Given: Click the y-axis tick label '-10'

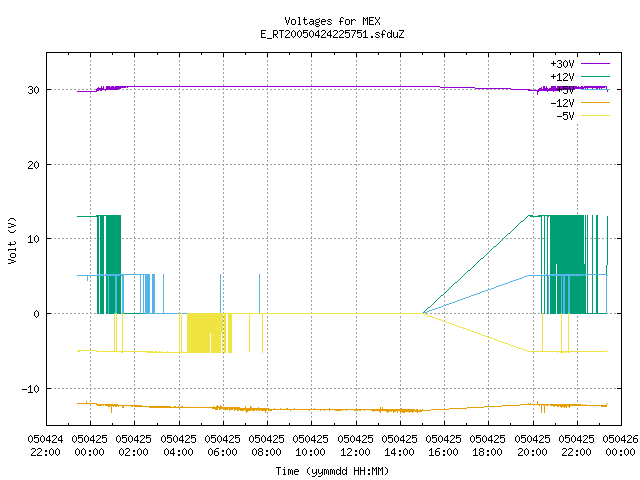Looking at the screenshot, I should (31, 389).
